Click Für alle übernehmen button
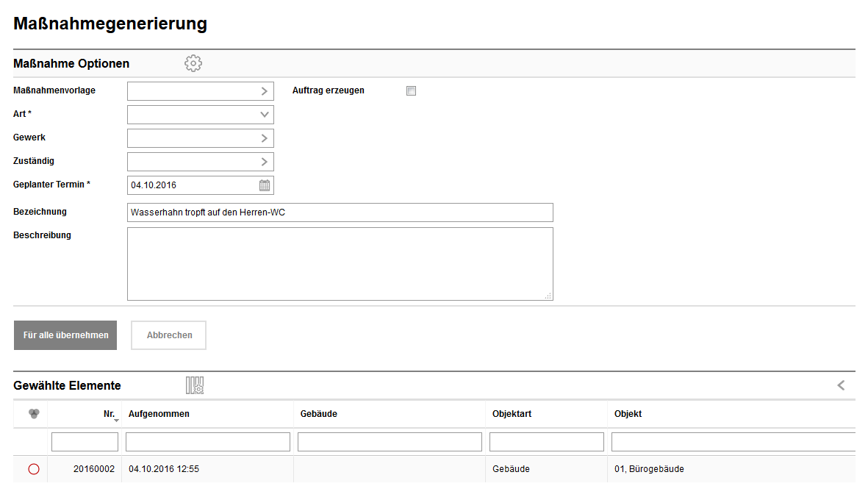The height and width of the screenshot is (486, 868). tap(65, 335)
